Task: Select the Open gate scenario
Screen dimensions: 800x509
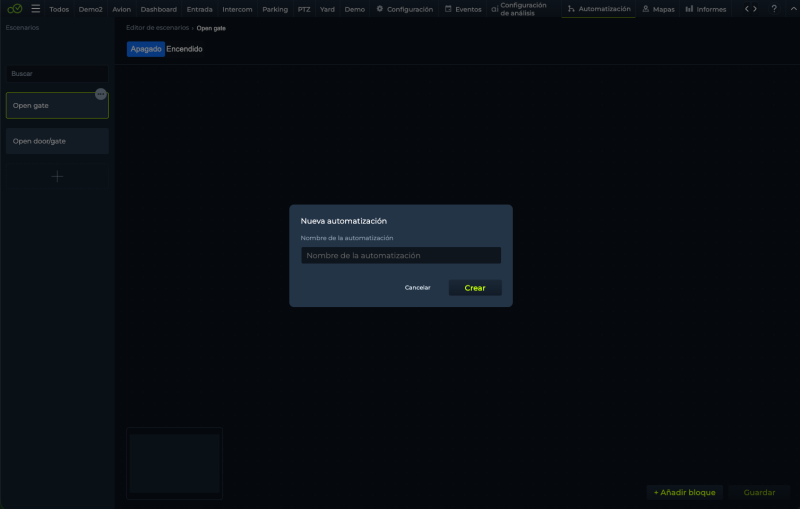Action: 57,106
